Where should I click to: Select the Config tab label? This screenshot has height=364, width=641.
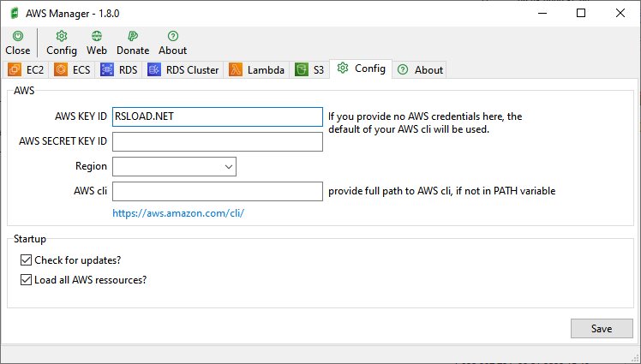point(370,69)
